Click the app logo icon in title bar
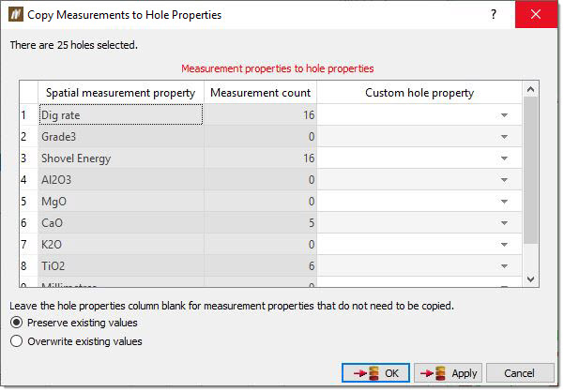 [x=15, y=14]
